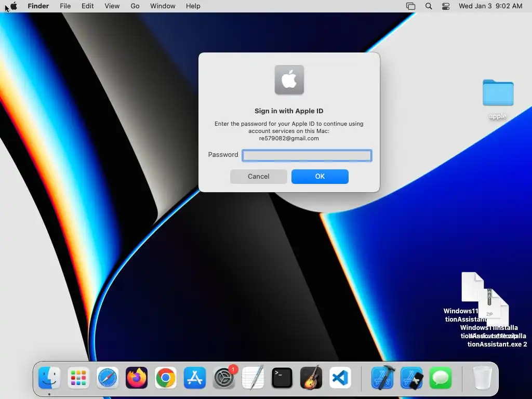Open the Go menu
This screenshot has height=399, width=532.
click(x=135, y=6)
